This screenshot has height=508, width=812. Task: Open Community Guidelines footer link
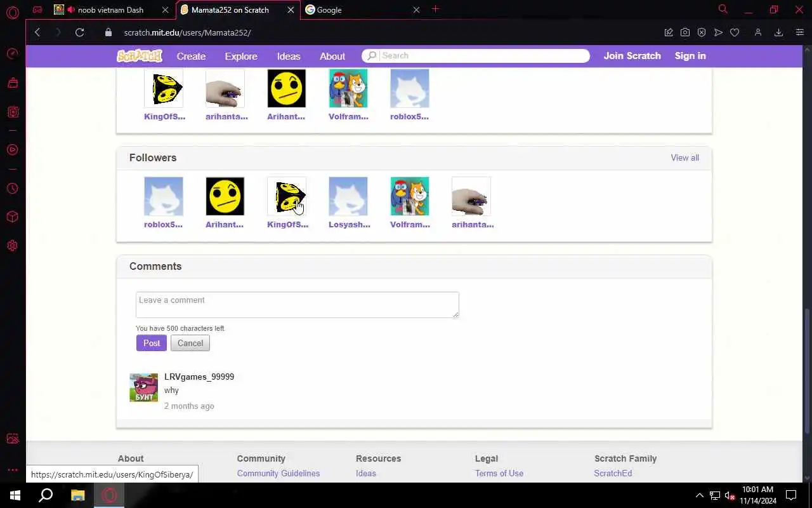click(278, 473)
